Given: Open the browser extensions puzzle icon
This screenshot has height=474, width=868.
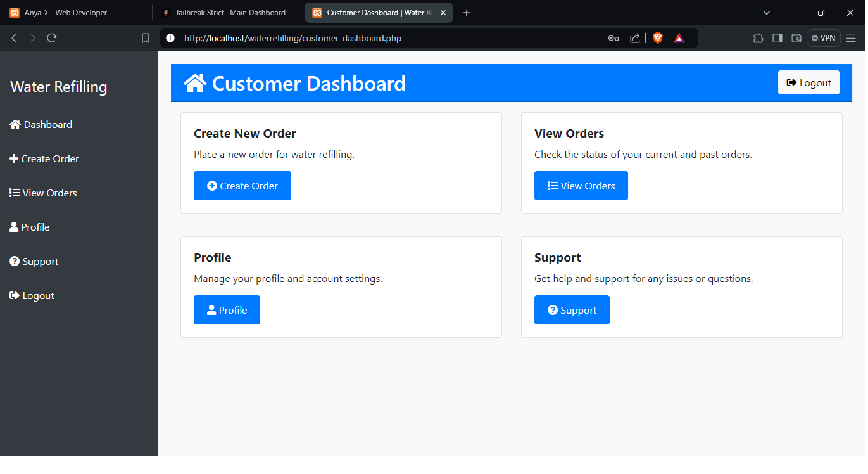Looking at the screenshot, I should pyautogui.click(x=758, y=38).
